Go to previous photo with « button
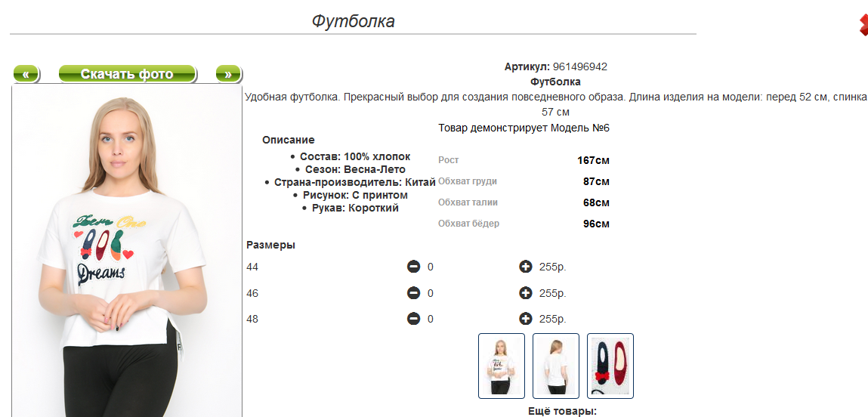The image size is (868, 417). pos(26,73)
